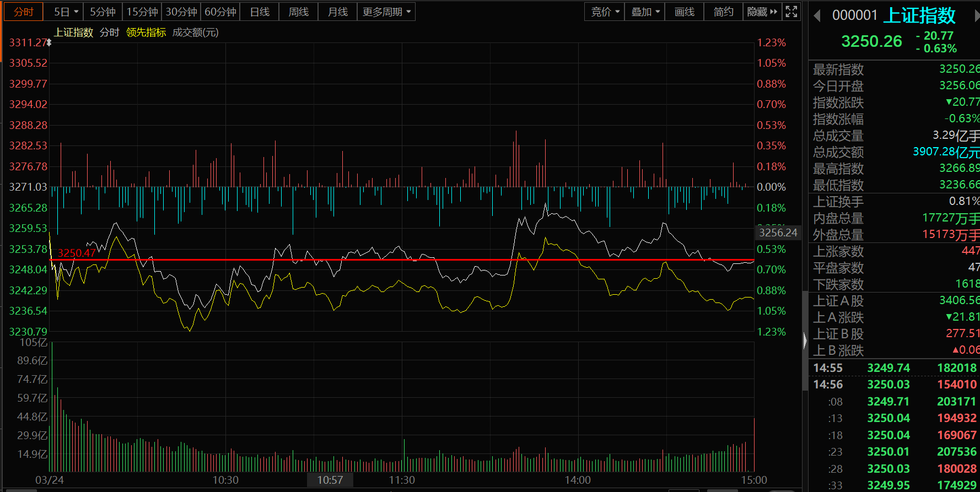Expand the 更多周期 dropdown
980x492 pixels.
tap(386, 12)
